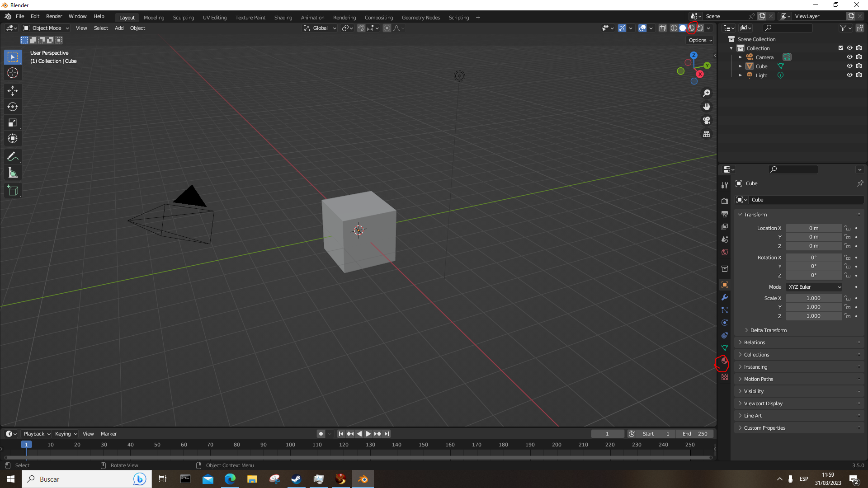Activate the Annotate pencil tool
This screenshot has height=488, width=868.
[13, 157]
